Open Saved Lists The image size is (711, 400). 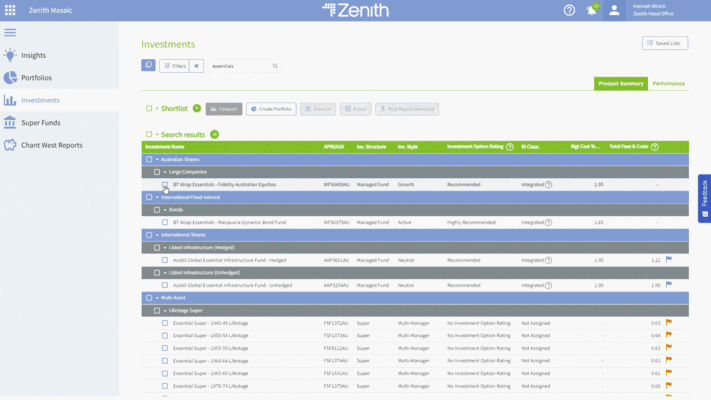(665, 43)
